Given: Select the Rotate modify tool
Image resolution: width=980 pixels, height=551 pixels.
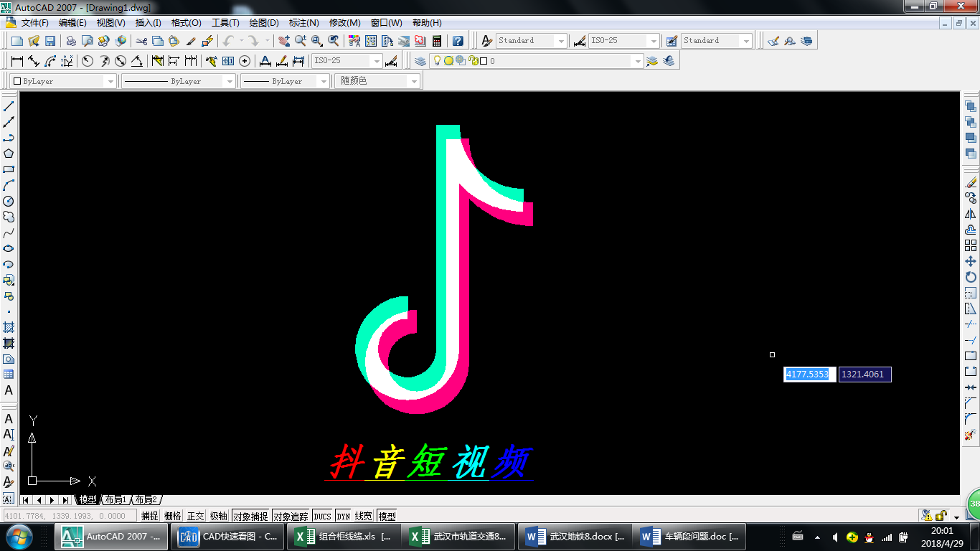Looking at the screenshot, I should pyautogui.click(x=971, y=277).
